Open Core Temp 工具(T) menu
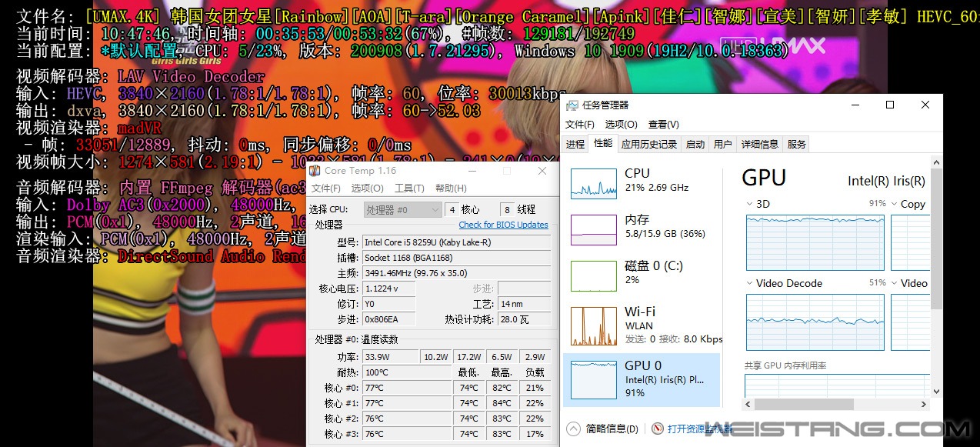 409,188
